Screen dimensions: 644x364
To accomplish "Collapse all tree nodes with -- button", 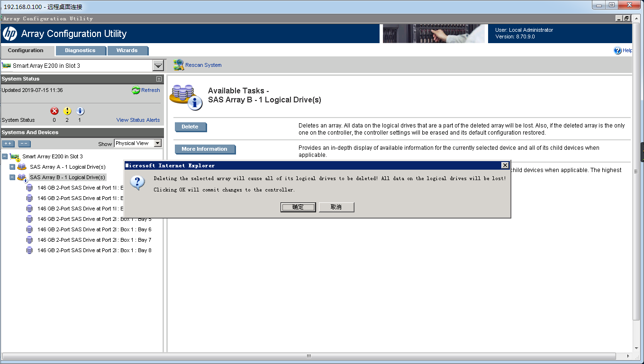I will coord(24,144).
